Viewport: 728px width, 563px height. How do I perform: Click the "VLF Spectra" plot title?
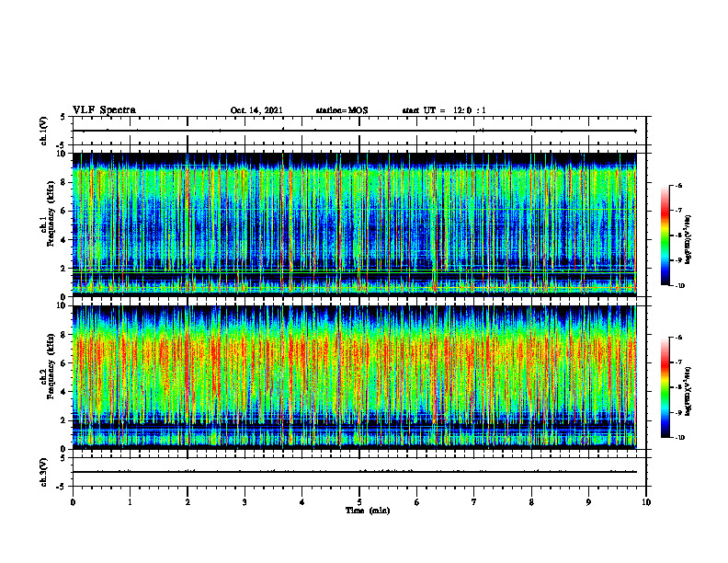tap(104, 110)
